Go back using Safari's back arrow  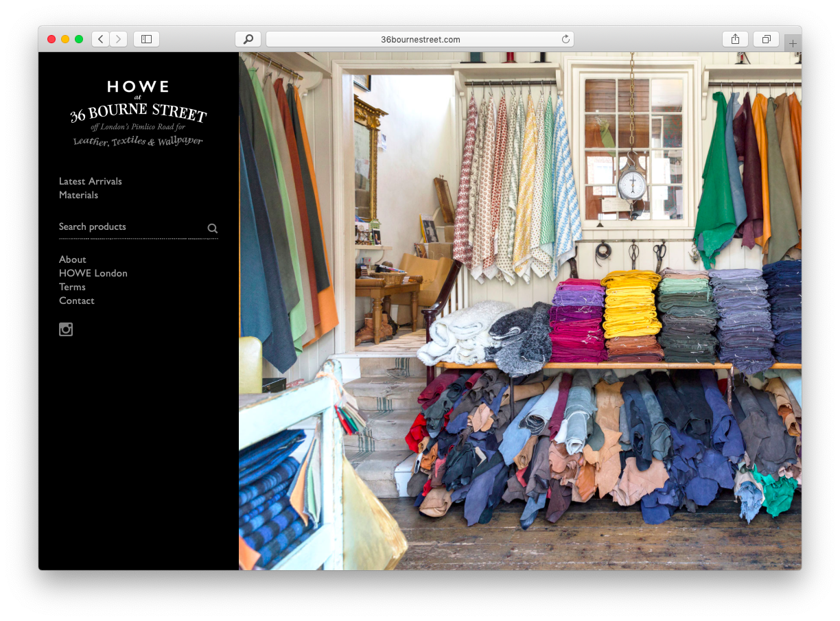click(100, 39)
